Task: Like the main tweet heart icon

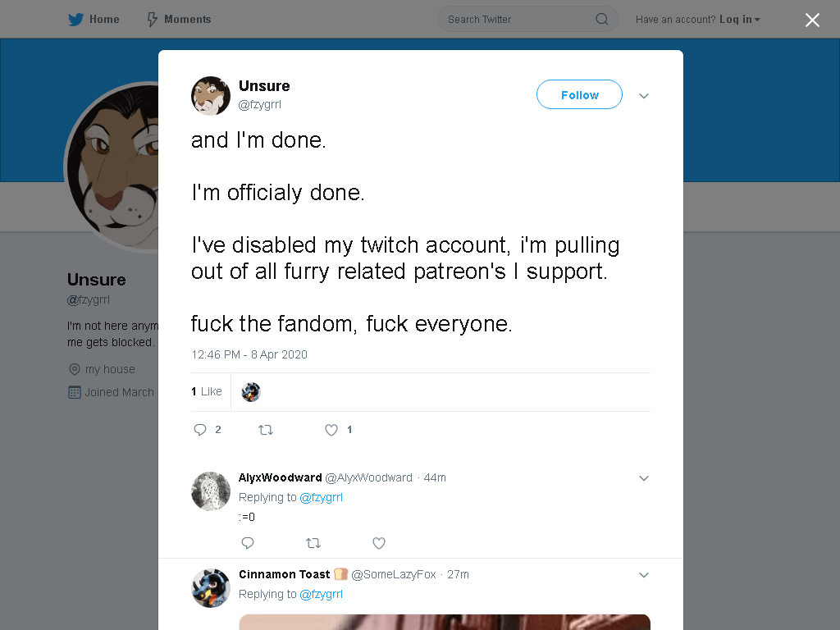Action: click(x=331, y=430)
